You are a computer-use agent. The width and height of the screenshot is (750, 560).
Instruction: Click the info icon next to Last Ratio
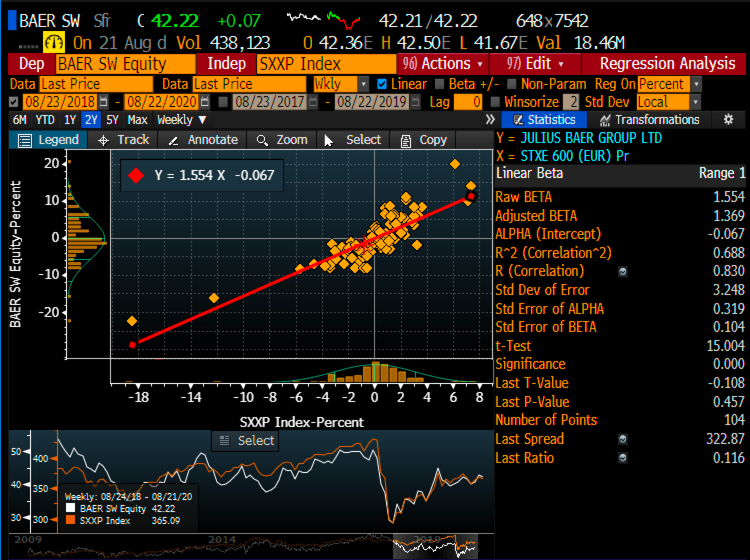(x=622, y=458)
